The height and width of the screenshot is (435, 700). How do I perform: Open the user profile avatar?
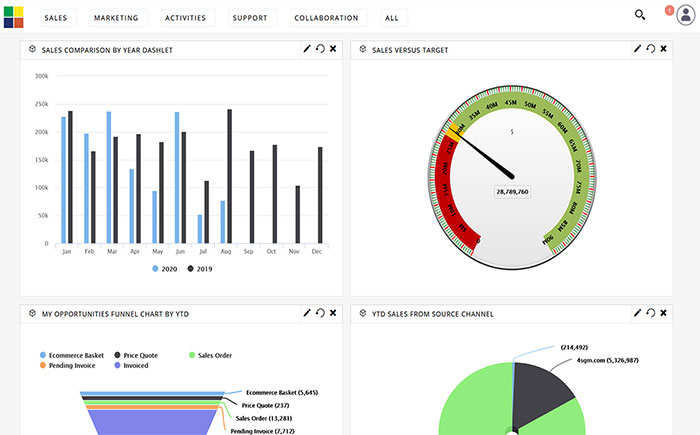(x=686, y=15)
